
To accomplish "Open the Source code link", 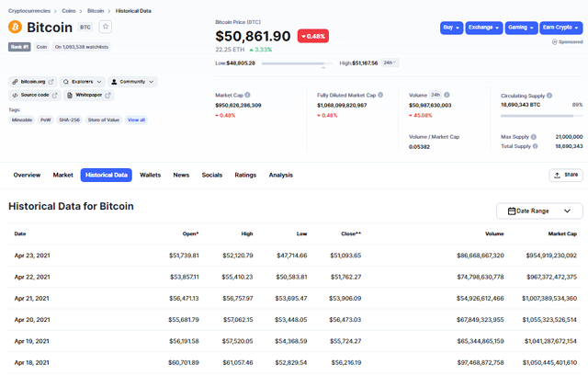I will [35, 96].
